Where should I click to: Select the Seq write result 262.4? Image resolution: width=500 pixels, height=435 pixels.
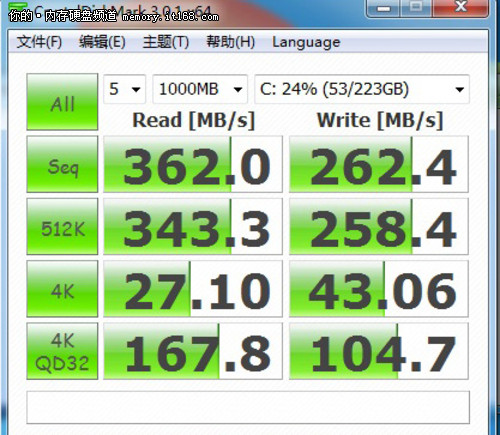coord(379,164)
